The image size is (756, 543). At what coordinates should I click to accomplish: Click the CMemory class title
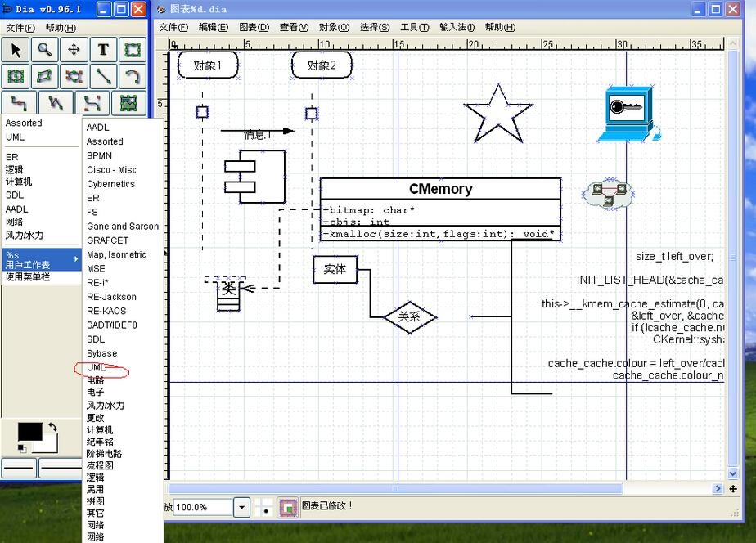(441, 189)
